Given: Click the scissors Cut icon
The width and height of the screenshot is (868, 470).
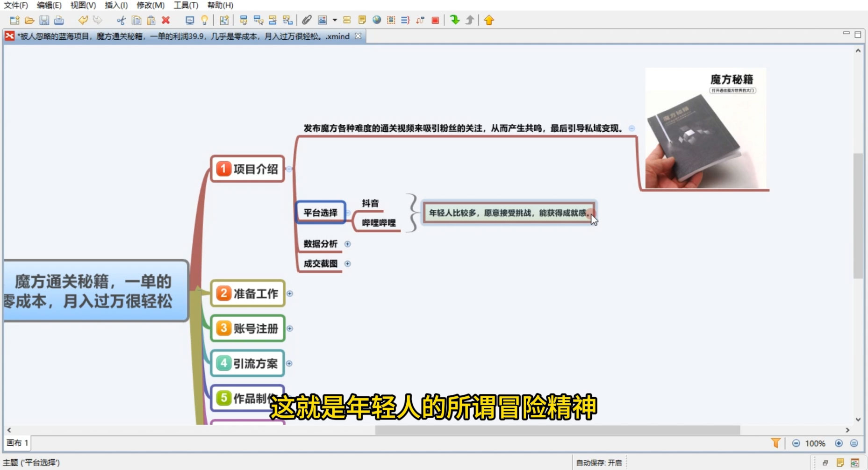Looking at the screenshot, I should (121, 20).
